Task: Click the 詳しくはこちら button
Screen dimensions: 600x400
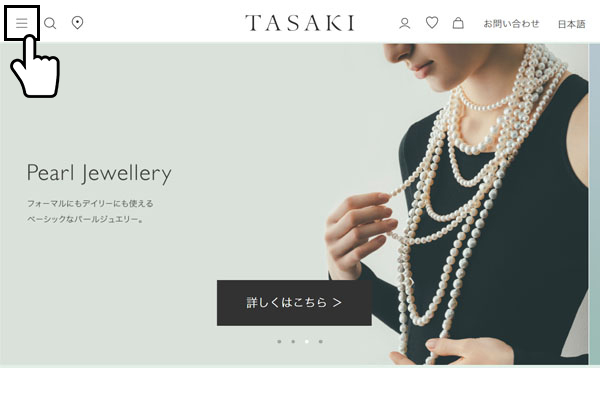Action: click(294, 303)
